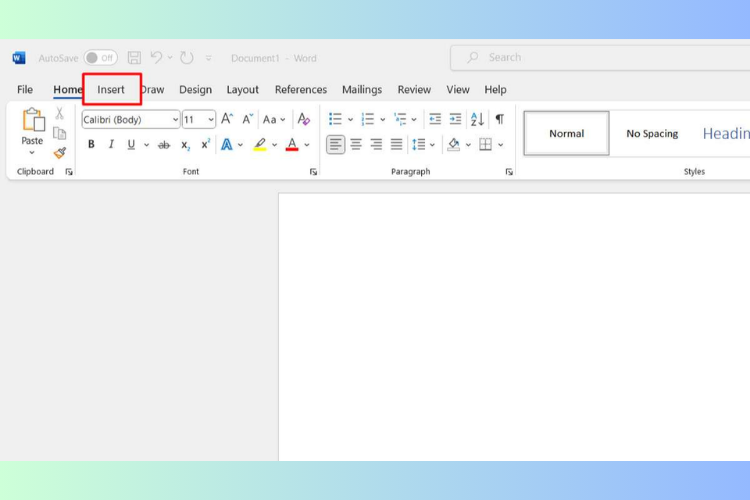
Task: Apply the Normal style
Action: point(566,133)
